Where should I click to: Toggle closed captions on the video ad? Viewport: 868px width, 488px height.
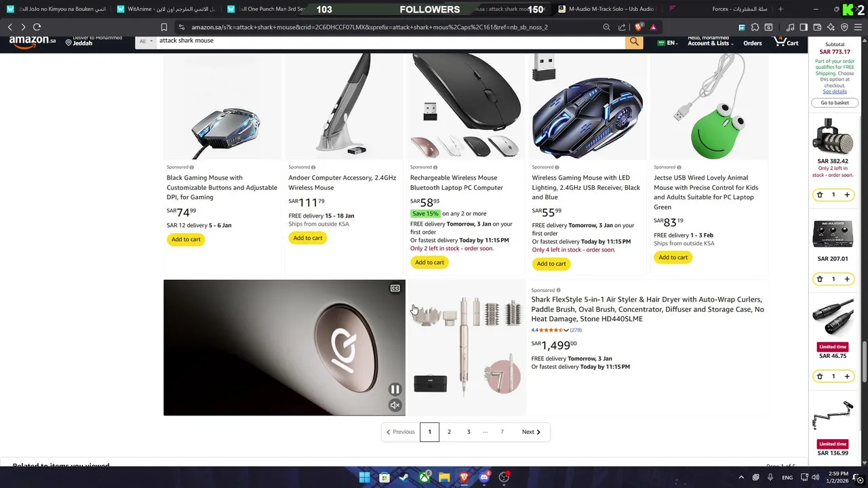point(395,289)
